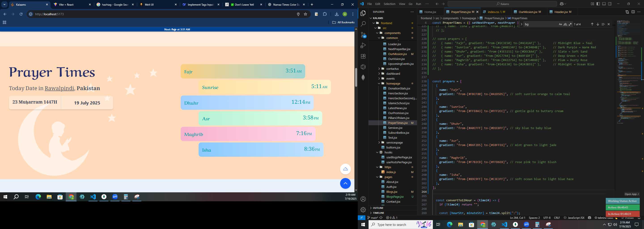Open the View menu in VS Code
644x229 pixels.
pyautogui.click(x=402, y=4)
